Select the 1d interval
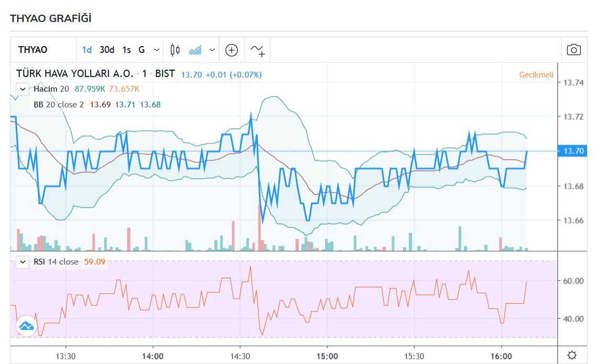597x364 pixels. [87, 50]
